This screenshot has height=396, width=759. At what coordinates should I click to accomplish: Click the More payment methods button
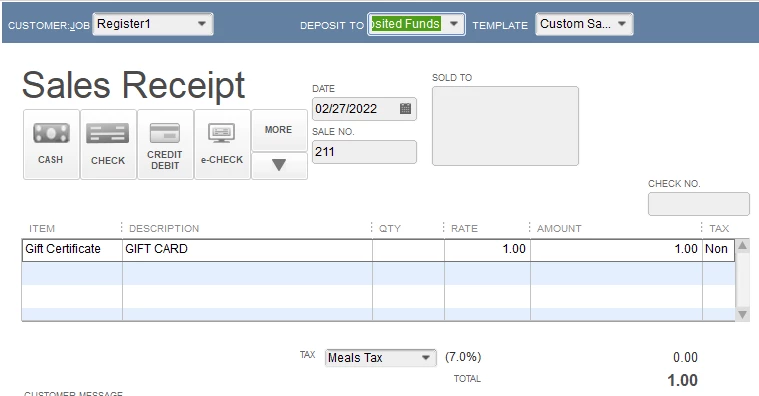point(279,130)
